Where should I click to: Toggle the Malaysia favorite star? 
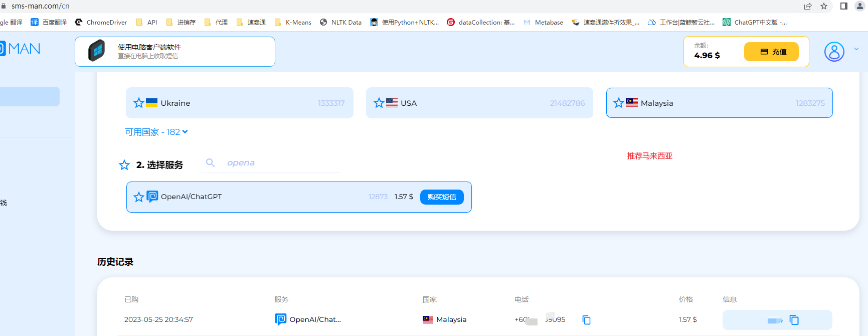click(619, 103)
